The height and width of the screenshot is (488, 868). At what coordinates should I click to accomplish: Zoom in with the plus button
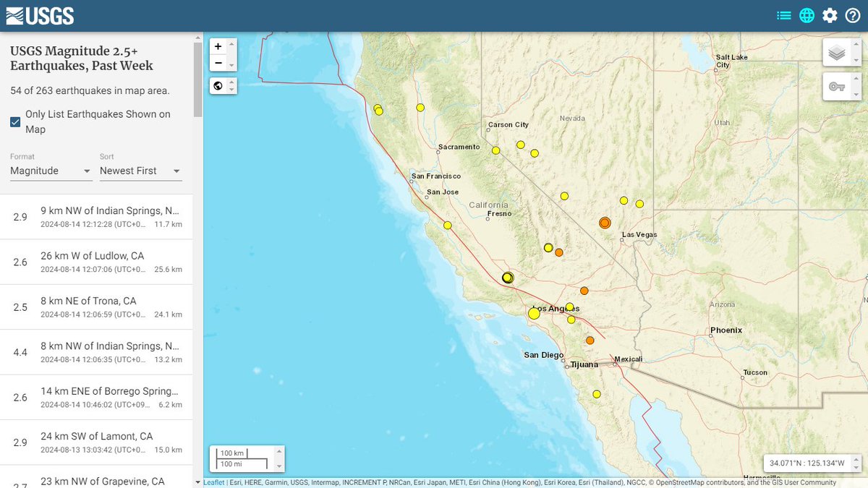[x=218, y=46]
